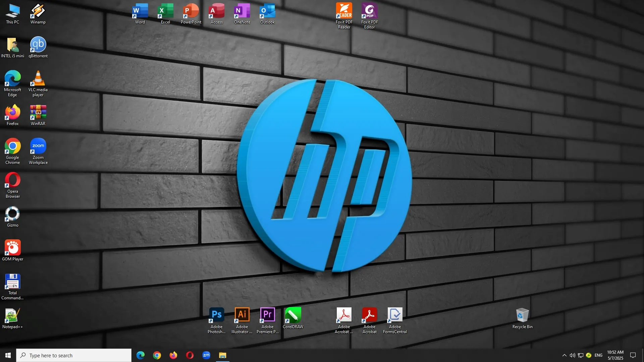Image resolution: width=644 pixels, height=362 pixels.
Task: Select the Outlook shortcut icon
Action: 268,14
